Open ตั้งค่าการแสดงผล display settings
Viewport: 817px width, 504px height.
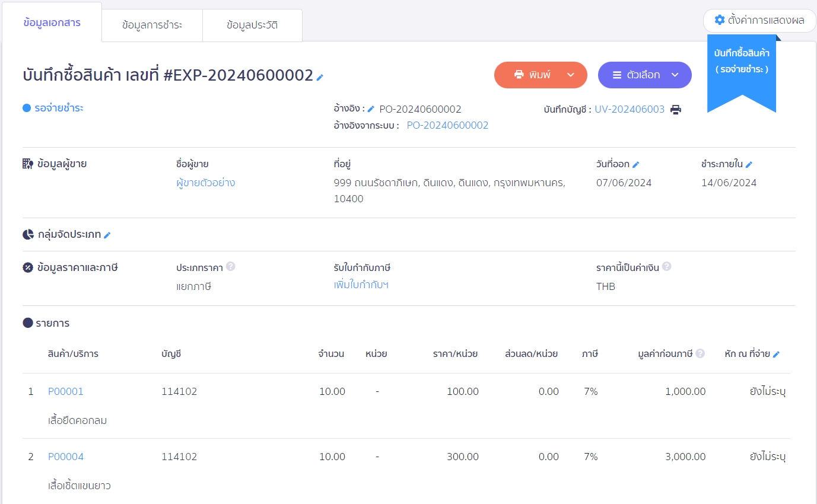click(x=759, y=20)
